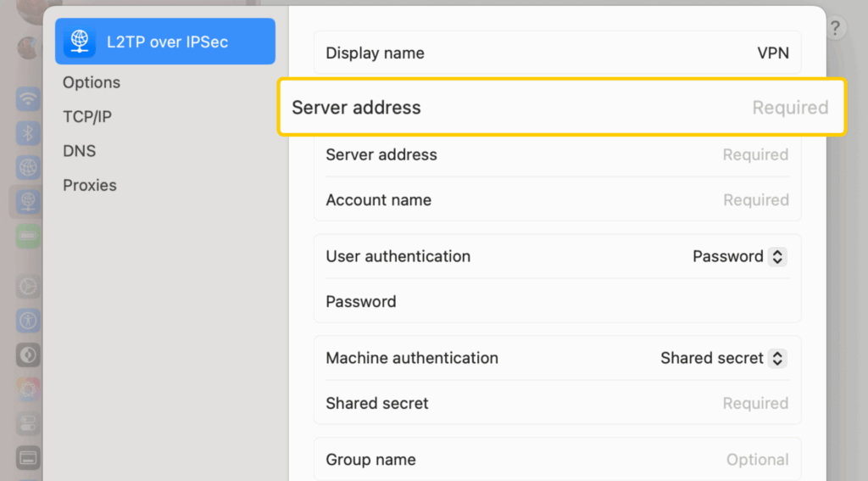Open Control Center settings sidebar icon
Screen dimensions: 868x481
point(29,423)
